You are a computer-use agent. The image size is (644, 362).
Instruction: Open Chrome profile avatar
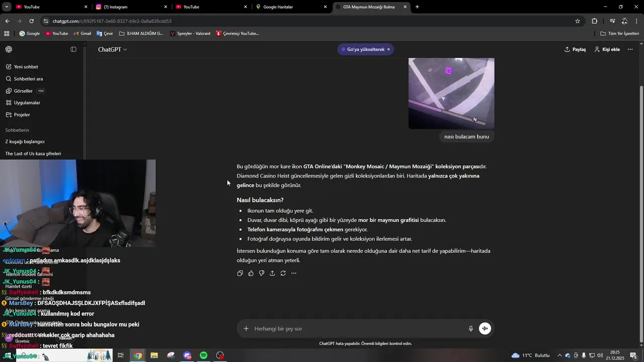pyautogui.click(x=624, y=21)
